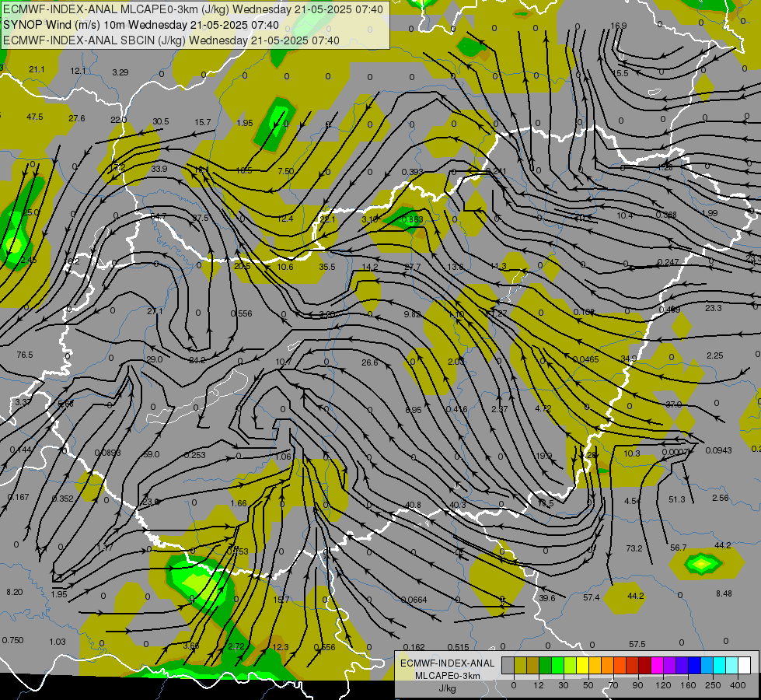Click the legend tick label 120
Image resolution: width=761 pixels, height=700 pixels.
tap(664, 685)
